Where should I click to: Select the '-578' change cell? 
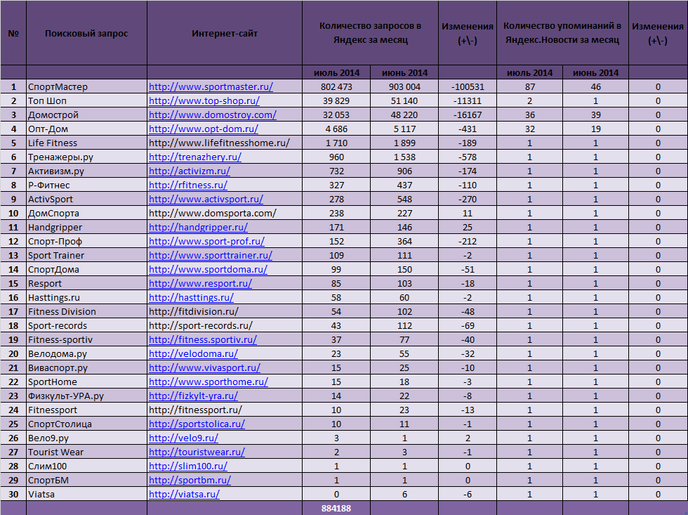[467, 157]
